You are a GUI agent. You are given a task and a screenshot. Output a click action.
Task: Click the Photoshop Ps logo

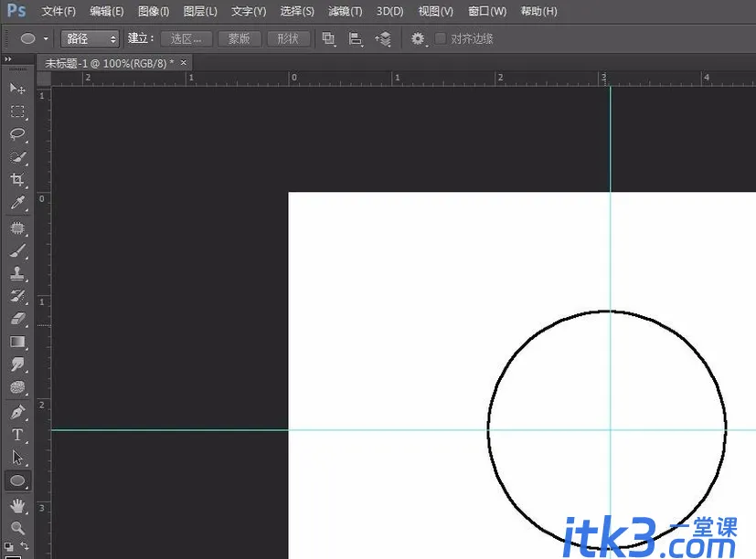click(x=16, y=10)
